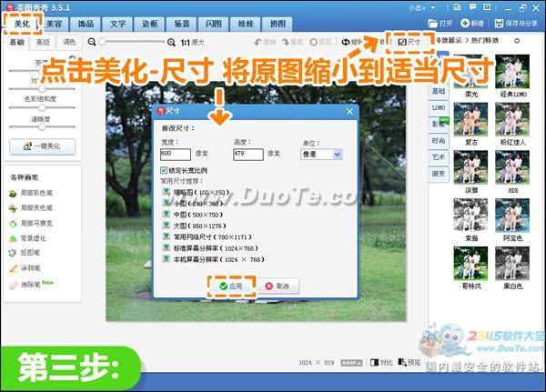Click the 打开 folder icon button

pyautogui.click(x=440, y=24)
